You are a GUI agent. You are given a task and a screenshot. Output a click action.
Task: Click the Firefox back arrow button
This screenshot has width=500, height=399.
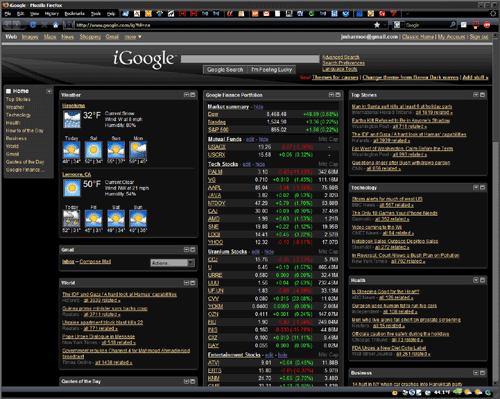[8, 25]
